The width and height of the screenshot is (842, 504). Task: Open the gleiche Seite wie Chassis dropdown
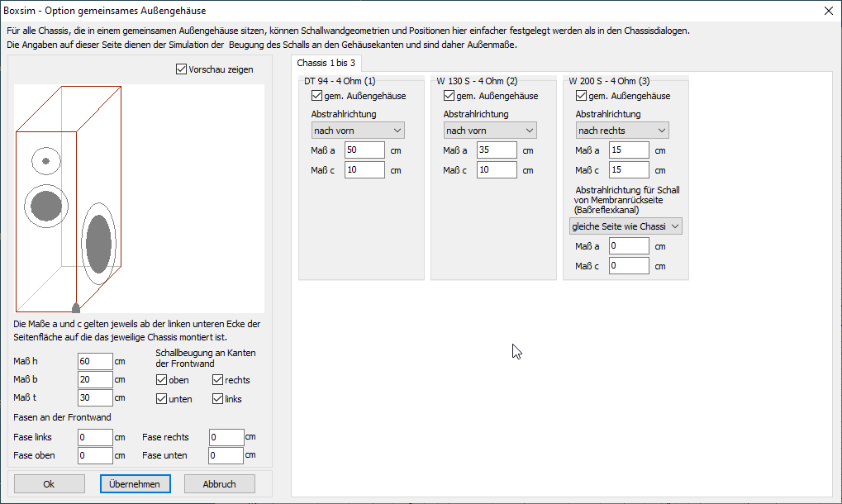pos(626,226)
